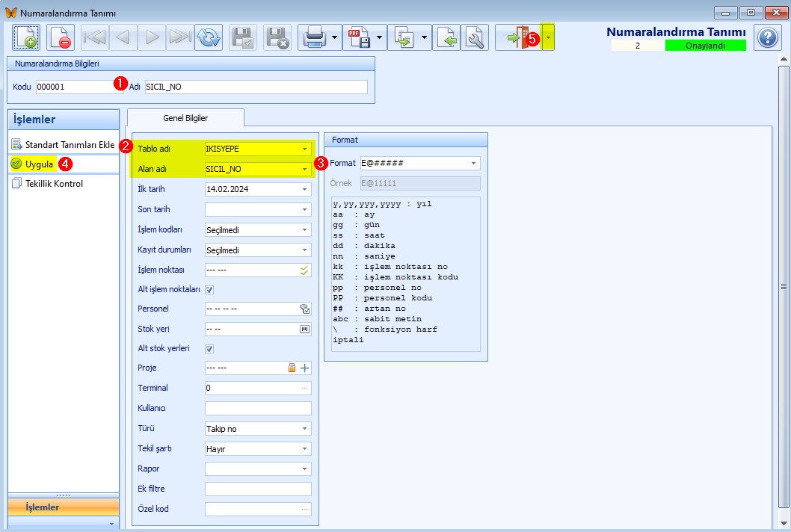Open the İlk tarih date picker
Viewport: 791px width, 532px height.
click(x=304, y=189)
